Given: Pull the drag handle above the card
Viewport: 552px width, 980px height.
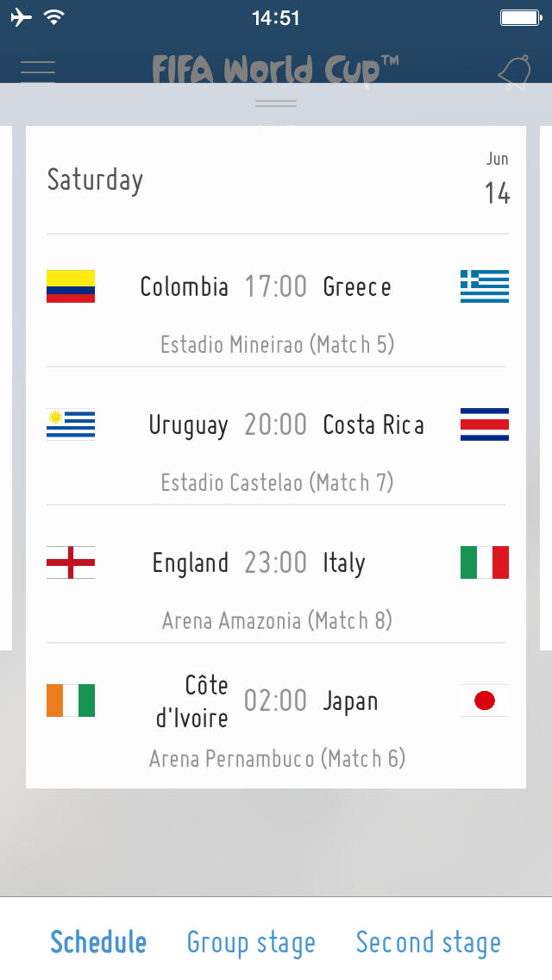Looking at the screenshot, I should 276,104.
